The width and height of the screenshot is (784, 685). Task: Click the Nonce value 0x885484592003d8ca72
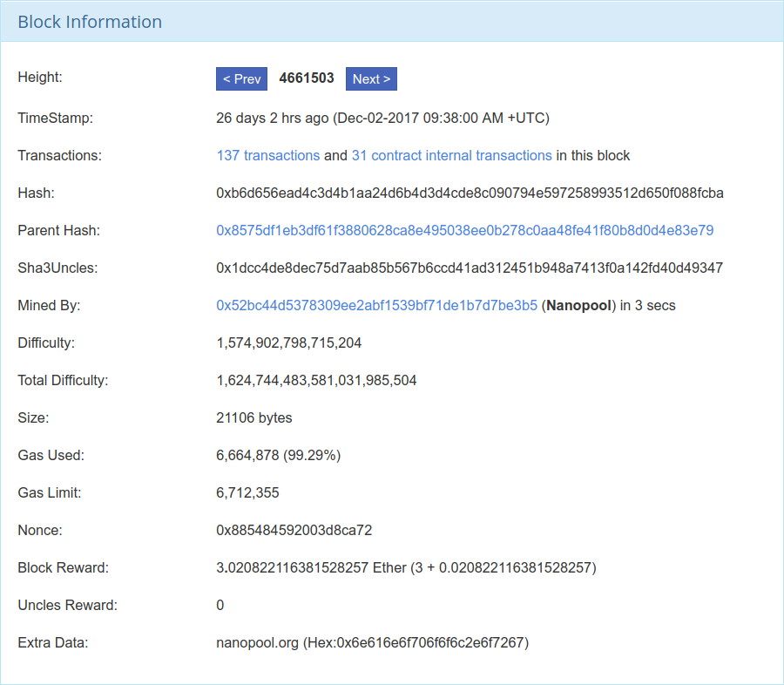[x=294, y=530]
